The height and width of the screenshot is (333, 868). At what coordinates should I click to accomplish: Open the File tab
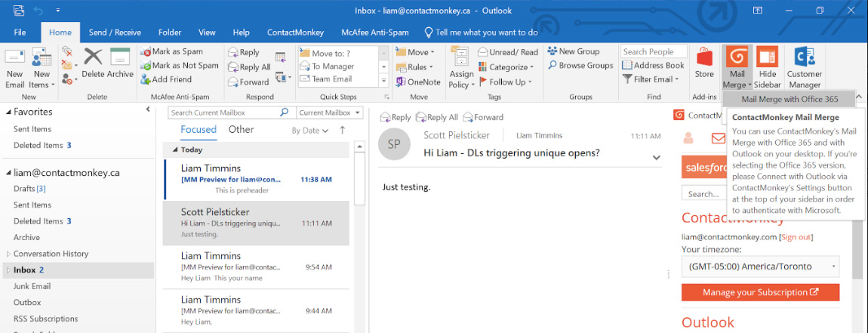[x=20, y=32]
